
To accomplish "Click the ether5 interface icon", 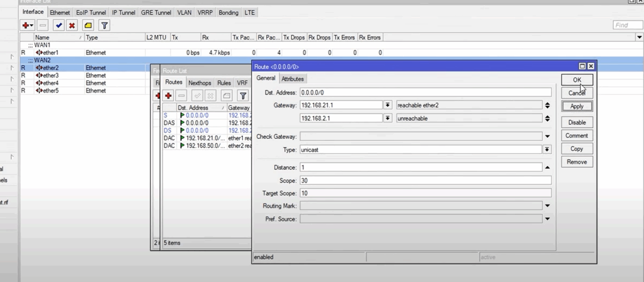I will [39, 91].
